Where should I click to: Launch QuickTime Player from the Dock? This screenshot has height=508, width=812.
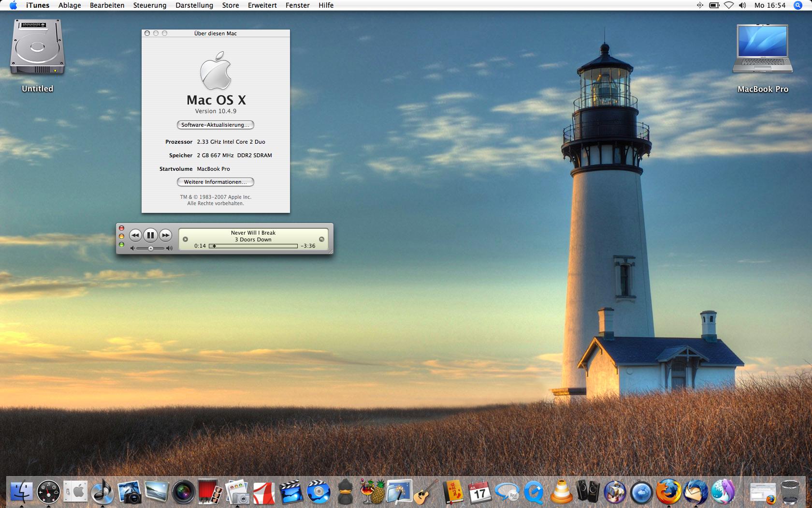coord(534,492)
